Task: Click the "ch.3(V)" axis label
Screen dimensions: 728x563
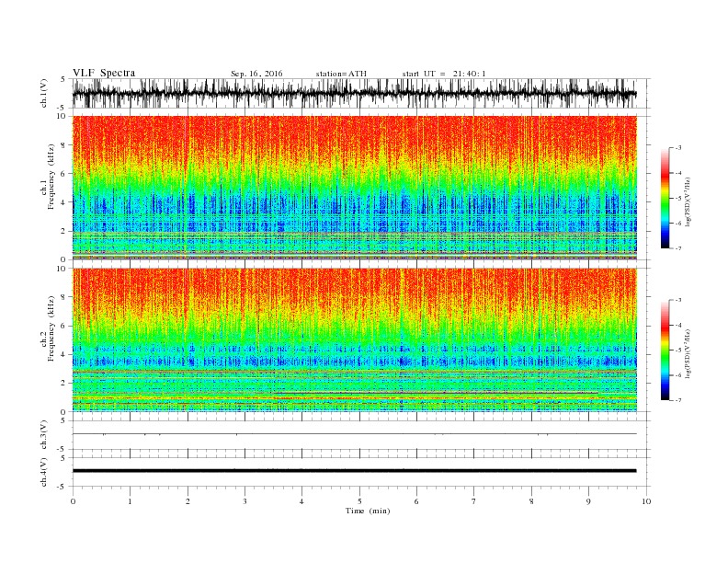Action: pos(44,435)
